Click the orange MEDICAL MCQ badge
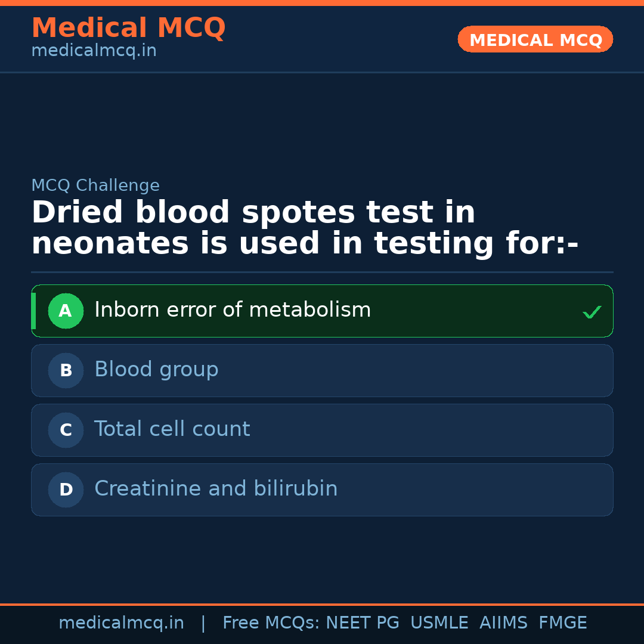 pos(535,39)
